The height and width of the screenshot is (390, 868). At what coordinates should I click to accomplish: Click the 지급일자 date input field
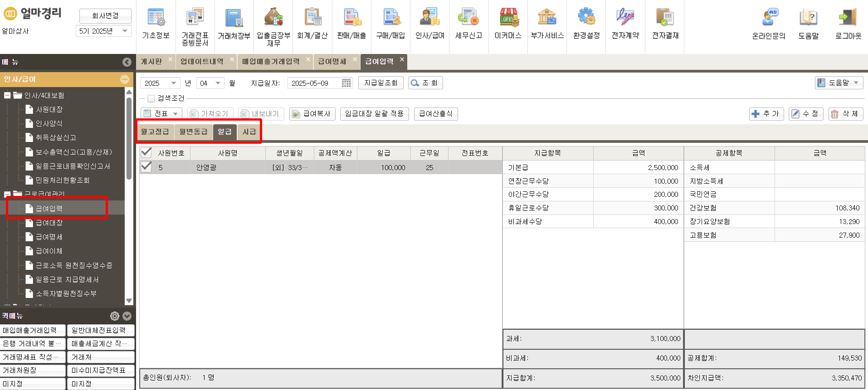(x=314, y=83)
